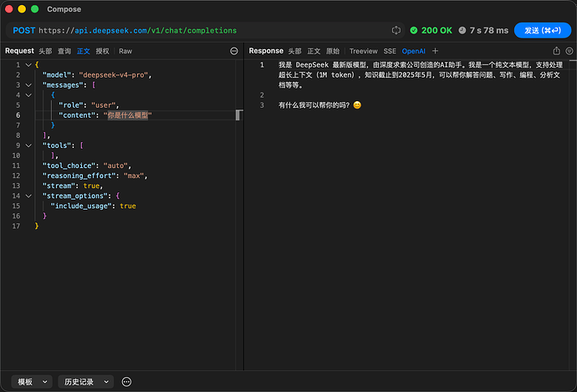Switch to Response Treeview tab
The height and width of the screenshot is (392, 577).
[364, 51]
